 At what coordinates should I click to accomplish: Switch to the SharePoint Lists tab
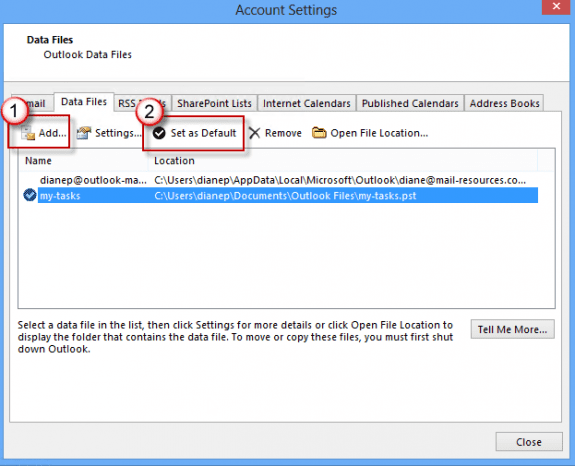pos(214,103)
